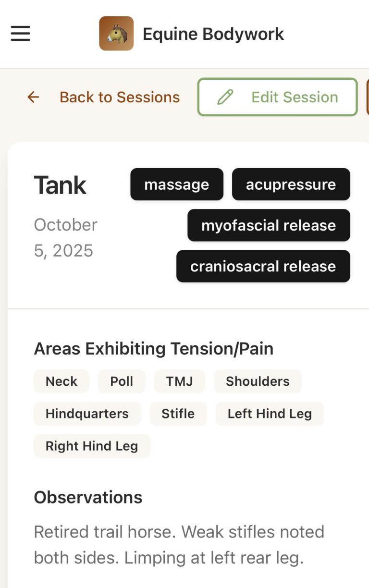Click the Poll tension area chip
The height and width of the screenshot is (588, 369).
click(x=122, y=381)
